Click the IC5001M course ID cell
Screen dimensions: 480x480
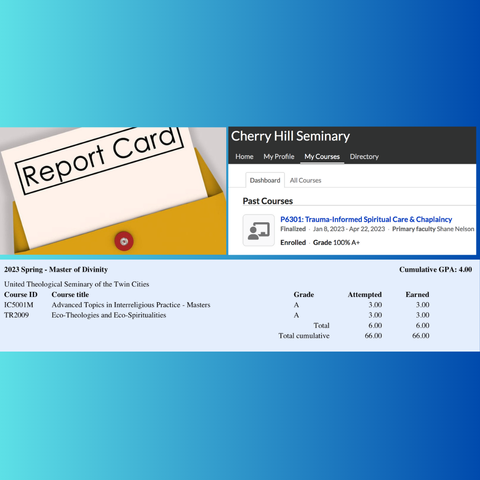tap(19, 305)
